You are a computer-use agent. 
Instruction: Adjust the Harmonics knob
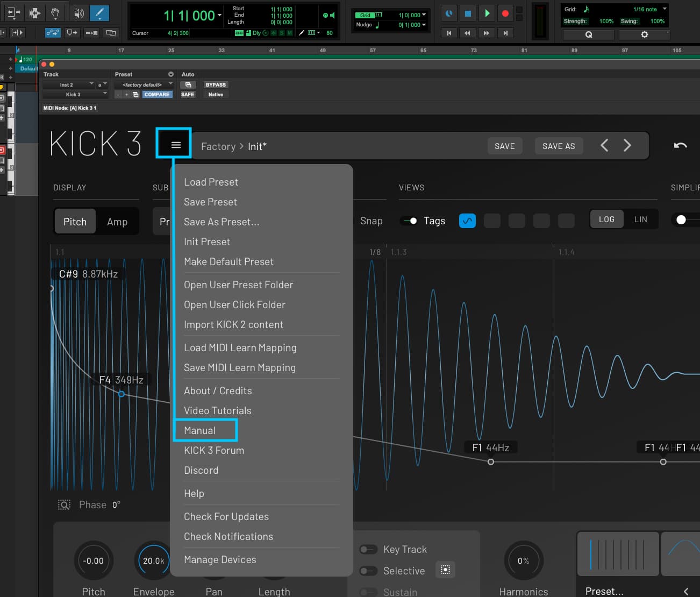tap(523, 560)
